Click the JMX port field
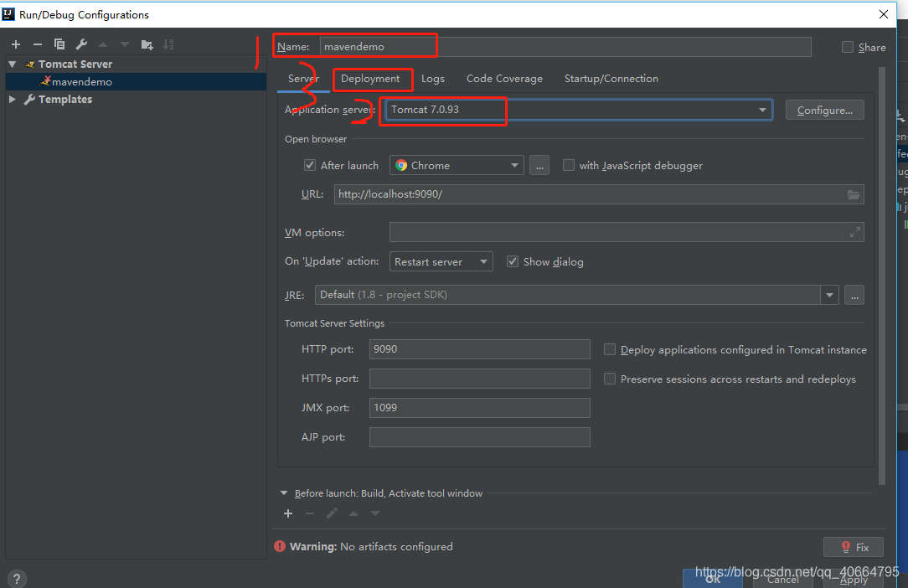The height and width of the screenshot is (588, 908). 479,408
